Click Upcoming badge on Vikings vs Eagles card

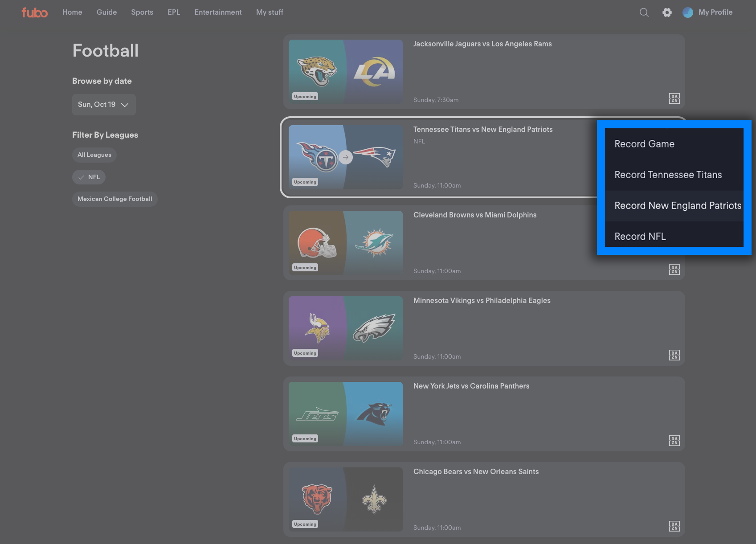305,353
